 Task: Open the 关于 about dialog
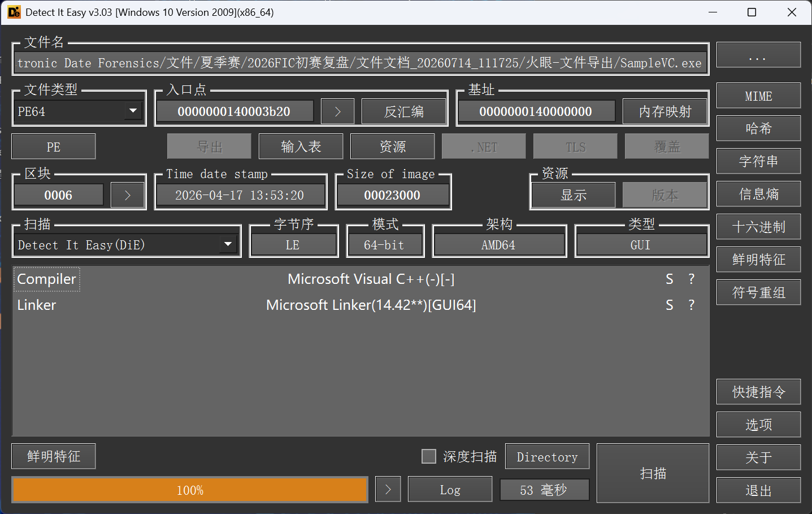click(758, 457)
